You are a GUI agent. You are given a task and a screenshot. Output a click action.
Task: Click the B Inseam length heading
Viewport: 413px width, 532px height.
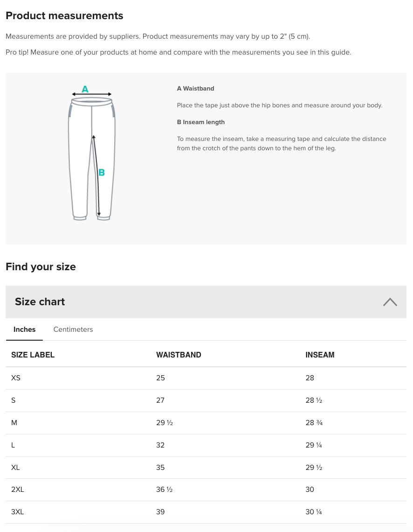click(x=201, y=122)
